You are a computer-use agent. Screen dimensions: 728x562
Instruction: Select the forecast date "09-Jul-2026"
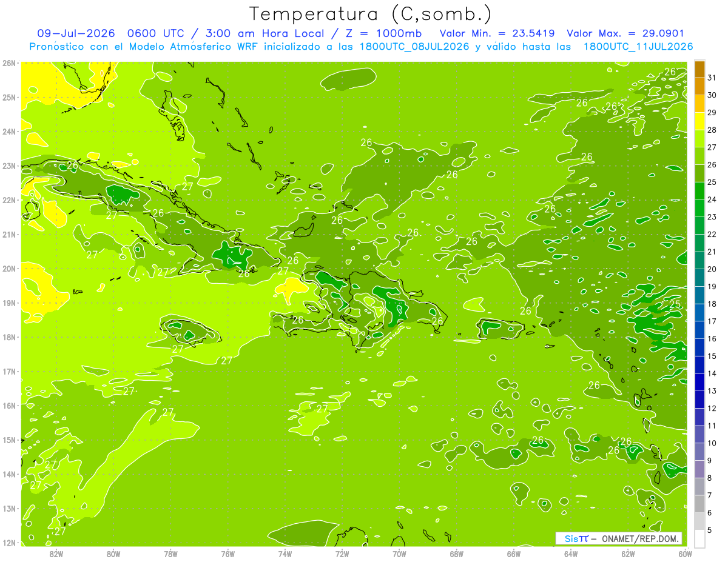point(76,33)
